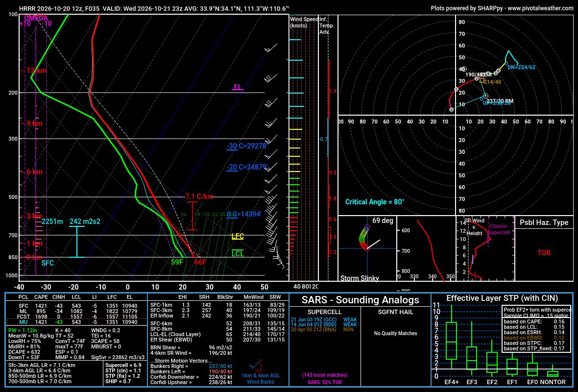
Task: Click the Classic Supercell label
Action: click(x=498, y=229)
